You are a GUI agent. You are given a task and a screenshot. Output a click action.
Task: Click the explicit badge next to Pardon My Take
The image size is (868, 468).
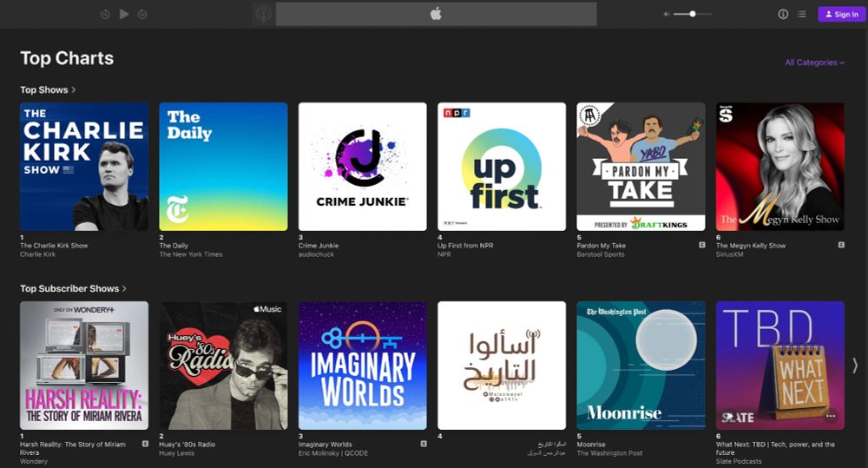(x=702, y=245)
